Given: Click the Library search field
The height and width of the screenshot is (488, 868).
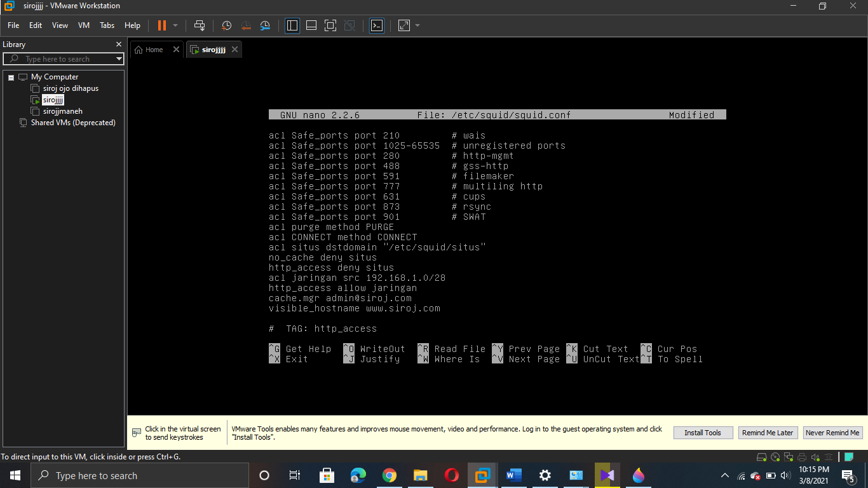Looking at the screenshot, I should [x=64, y=58].
